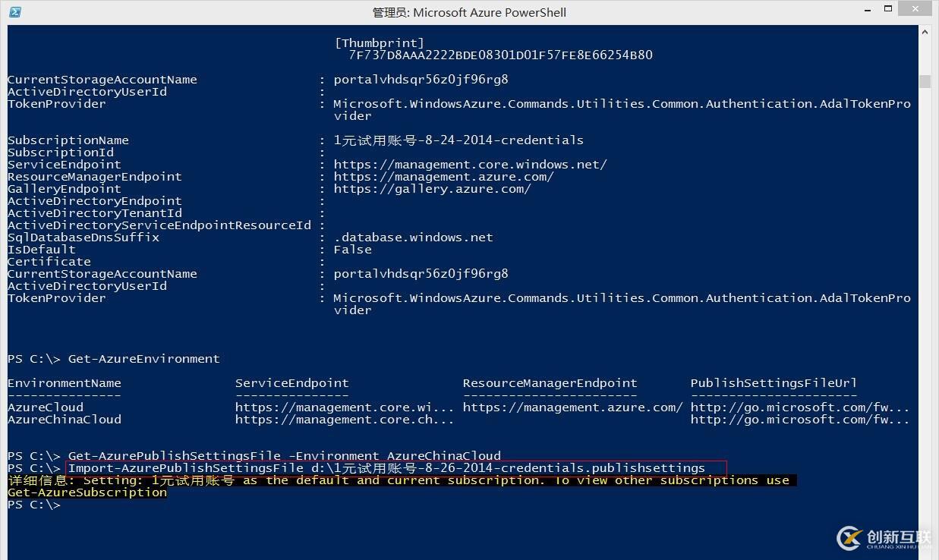This screenshot has height=560, width=939.
Task: Select the thumbprint value 7F737D8AAA2222BDE...
Action: tap(500, 55)
